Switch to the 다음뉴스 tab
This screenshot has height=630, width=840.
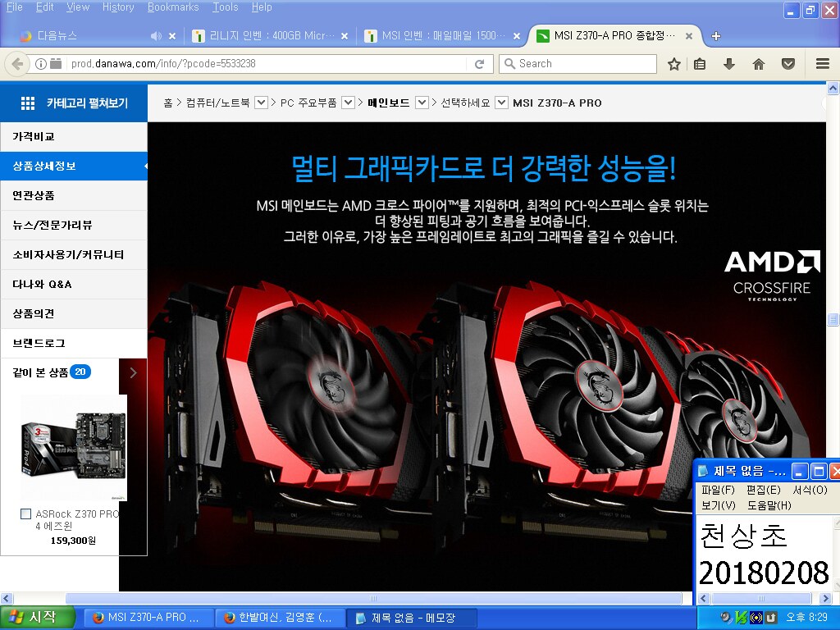coord(98,36)
